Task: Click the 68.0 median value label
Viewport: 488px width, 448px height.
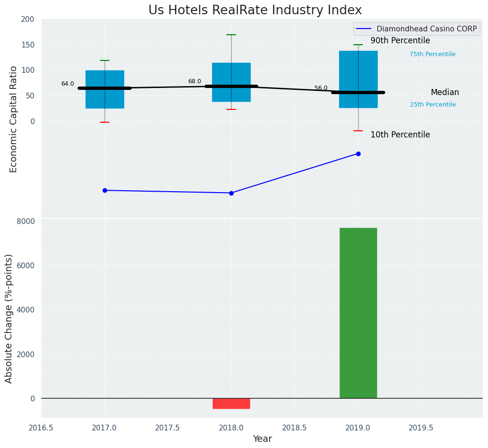Action: click(x=195, y=81)
